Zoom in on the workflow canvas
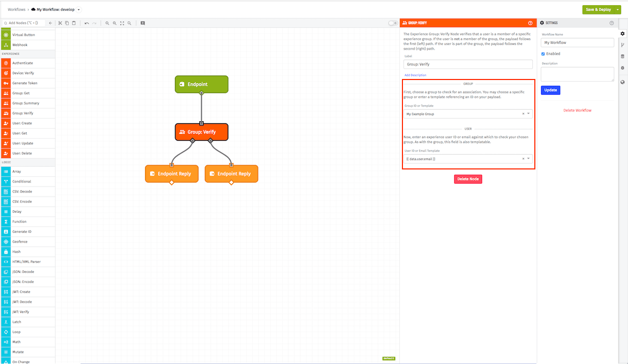The image size is (628, 364). [x=115, y=23]
